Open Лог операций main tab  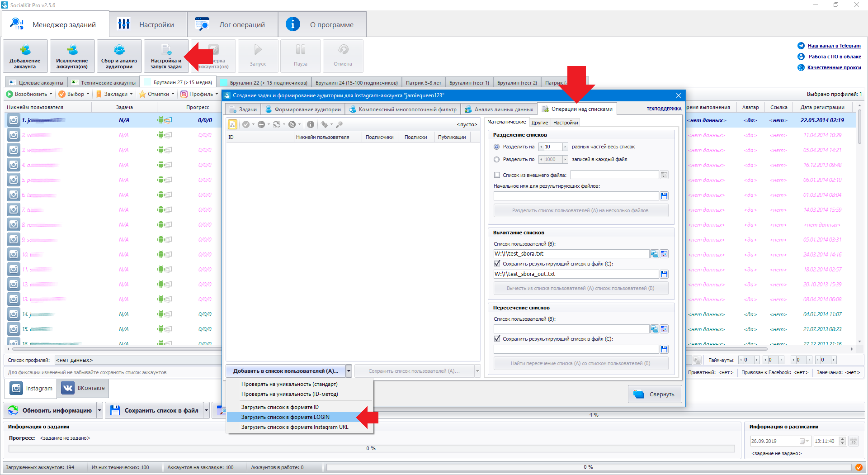[x=232, y=24]
